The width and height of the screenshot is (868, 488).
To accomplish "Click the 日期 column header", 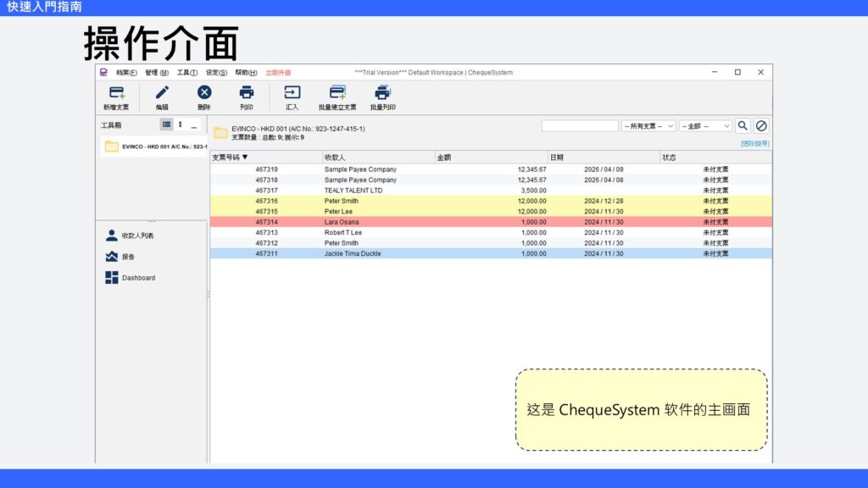I will point(604,157).
